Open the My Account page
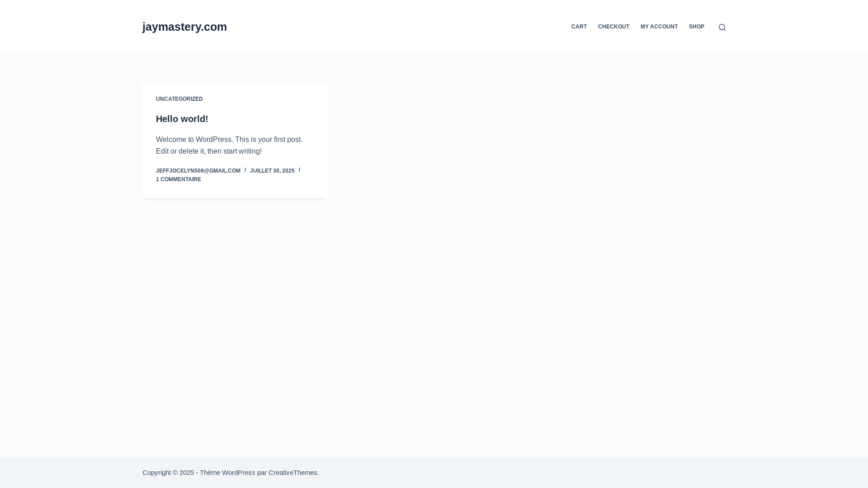This screenshot has height=488, width=868. click(659, 27)
